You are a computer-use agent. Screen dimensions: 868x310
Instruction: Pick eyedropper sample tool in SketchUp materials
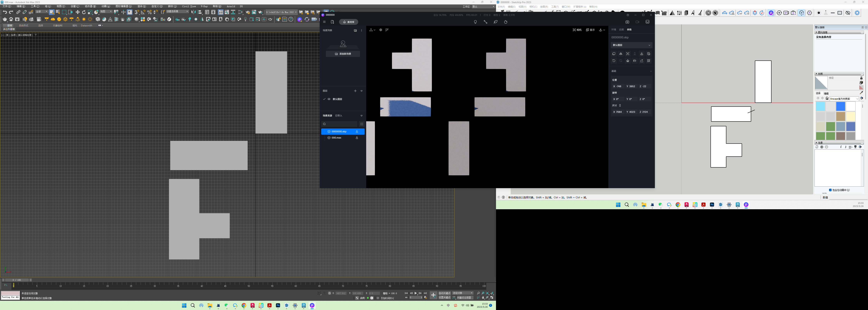pos(861,93)
